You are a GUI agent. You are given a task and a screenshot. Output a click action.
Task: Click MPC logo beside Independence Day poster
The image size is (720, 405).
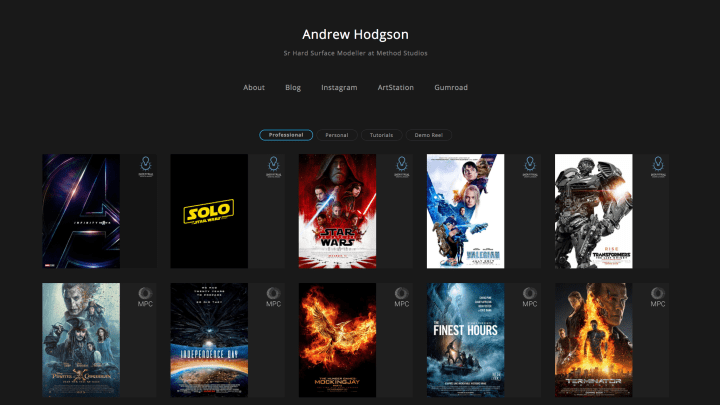[273, 297]
